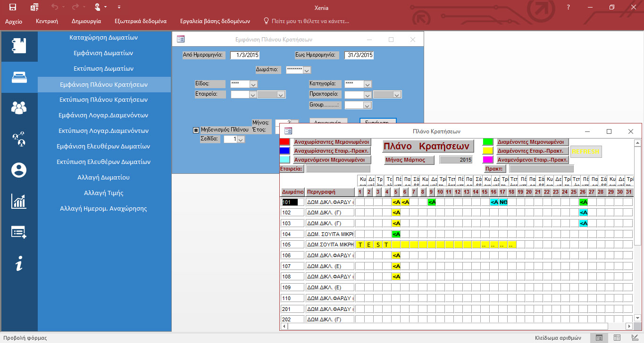
Task: Click the magenta Αναμενόμενοι Εταιρ.-Πρακτ. swatch
Action: 488,160
